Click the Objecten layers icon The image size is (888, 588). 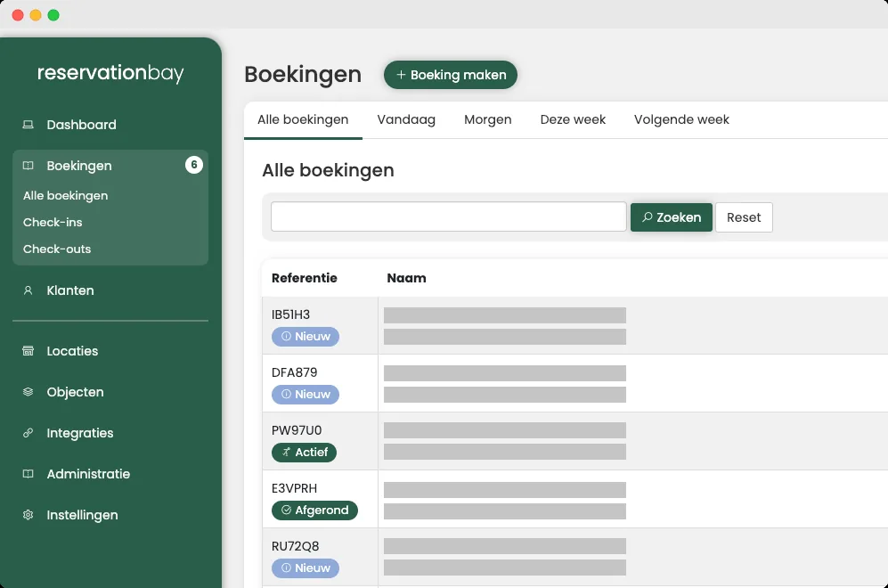[28, 392]
